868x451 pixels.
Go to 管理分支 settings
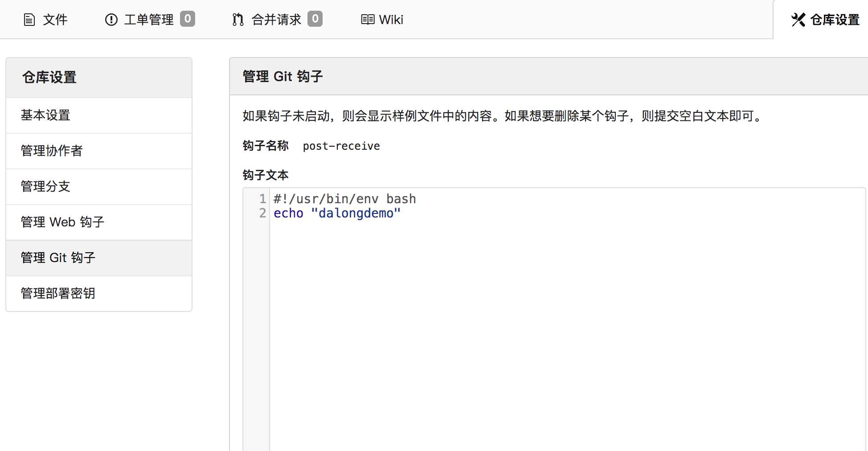(99, 187)
